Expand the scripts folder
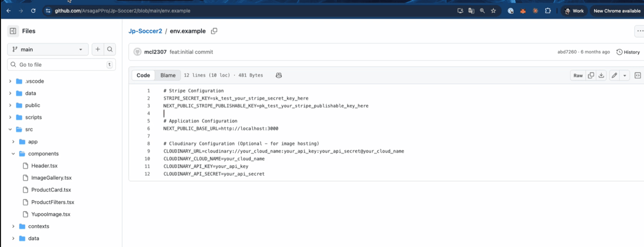The width and height of the screenshot is (644, 247). tap(10, 117)
